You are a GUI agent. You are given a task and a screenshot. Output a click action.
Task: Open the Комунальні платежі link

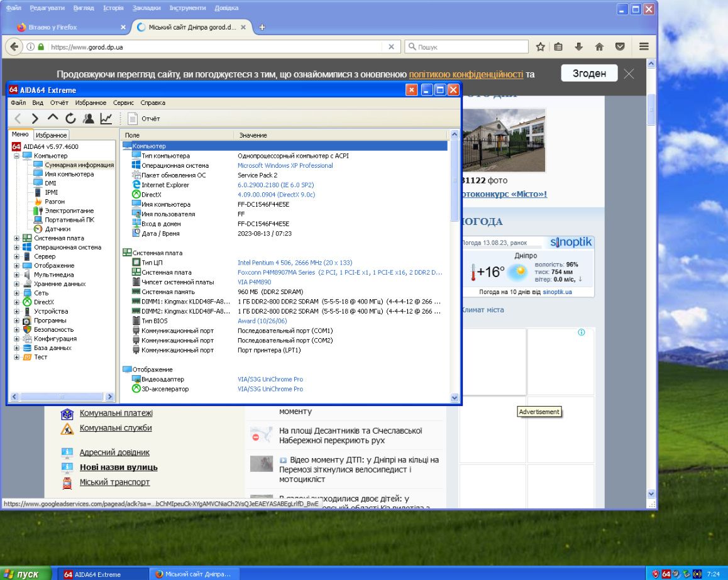(116, 413)
